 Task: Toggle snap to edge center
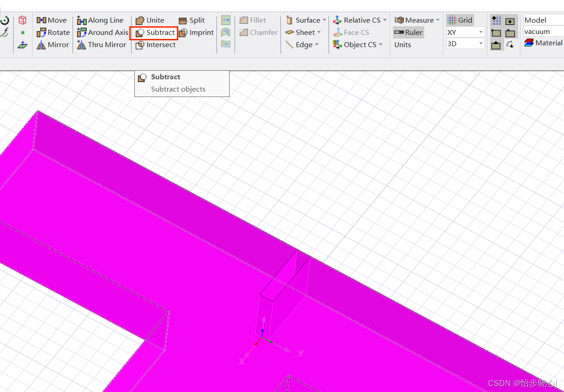[510, 33]
